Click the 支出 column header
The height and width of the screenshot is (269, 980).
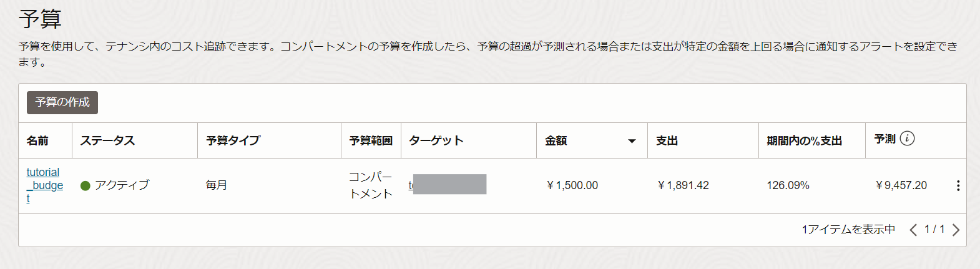667,141
